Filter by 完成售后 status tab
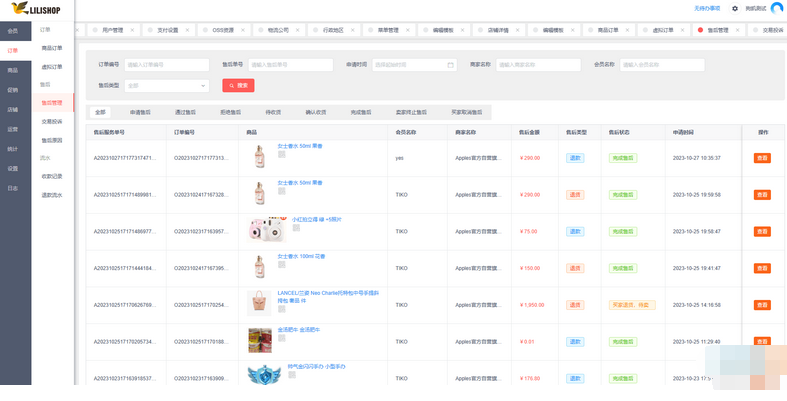 (x=361, y=112)
